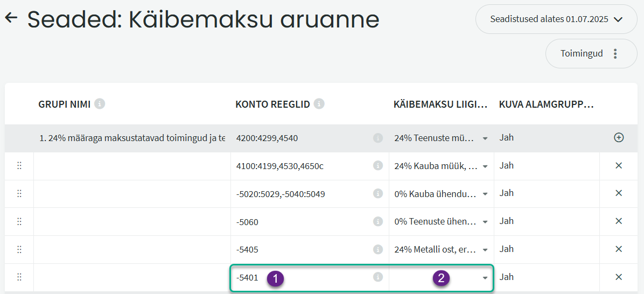Click info icon next to KONTO REEGLID header
644x294 pixels.
319,104
